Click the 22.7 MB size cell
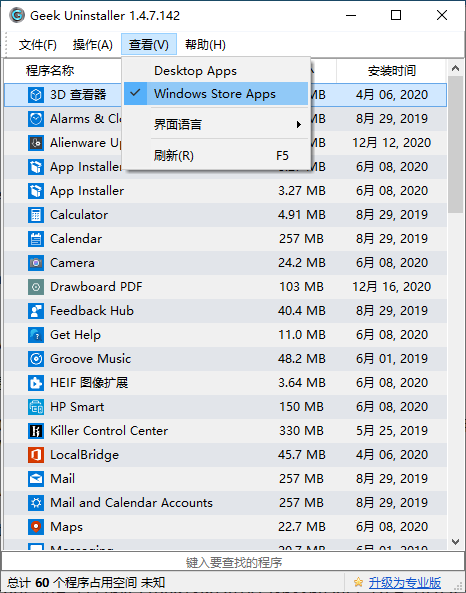Image resolution: width=466 pixels, height=593 pixels. [301, 527]
